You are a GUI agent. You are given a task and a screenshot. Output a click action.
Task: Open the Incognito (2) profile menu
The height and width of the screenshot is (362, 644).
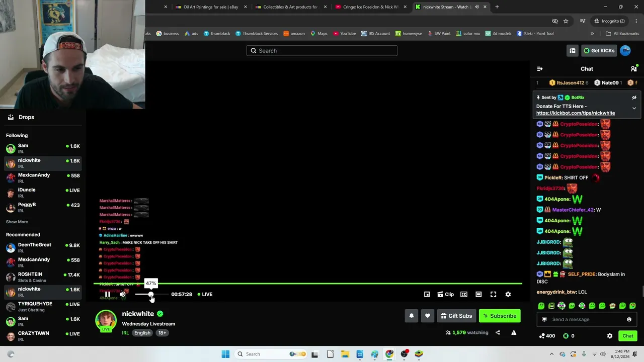(609, 21)
